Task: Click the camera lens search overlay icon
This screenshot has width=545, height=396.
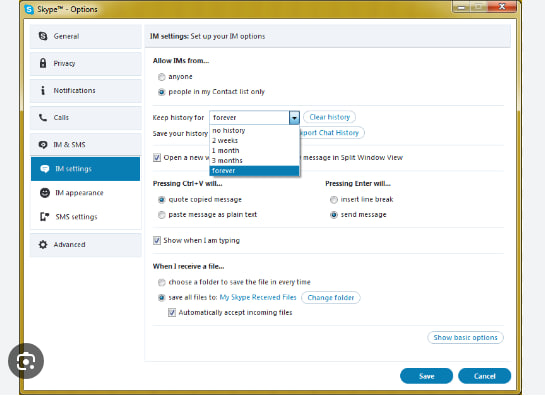Action: click(x=26, y=361)
